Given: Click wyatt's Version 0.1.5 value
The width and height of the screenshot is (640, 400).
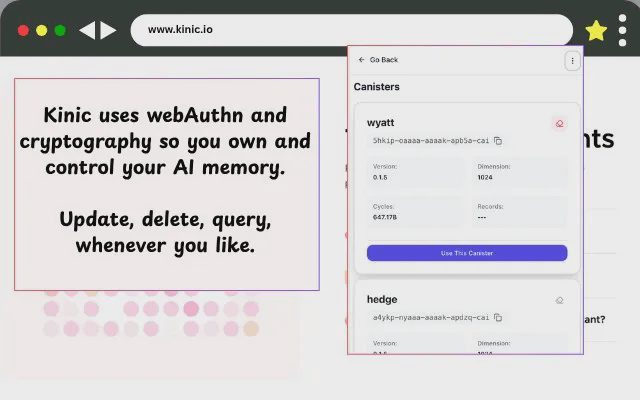Looking at the screenshot, I should tap(380, 178).
